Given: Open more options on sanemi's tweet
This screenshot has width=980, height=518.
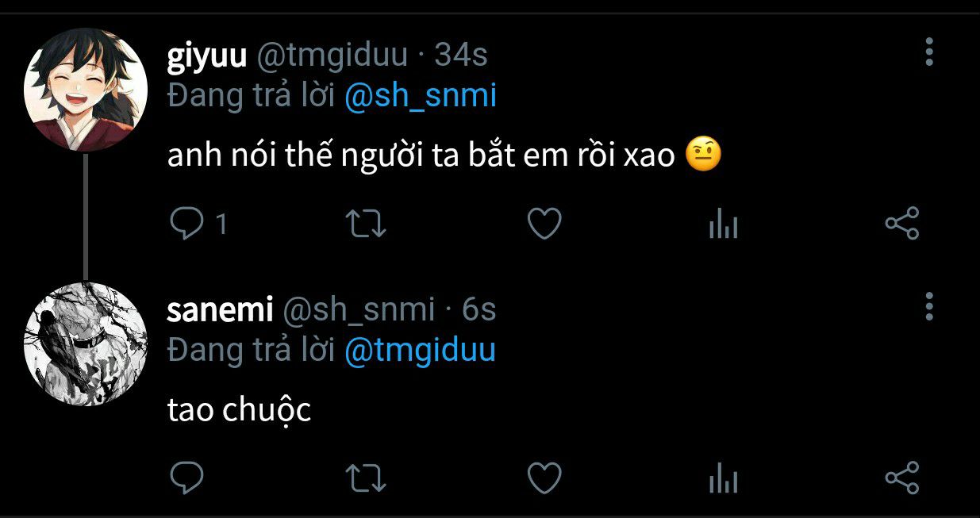Looking at the screenshot, I should point(929,306).
